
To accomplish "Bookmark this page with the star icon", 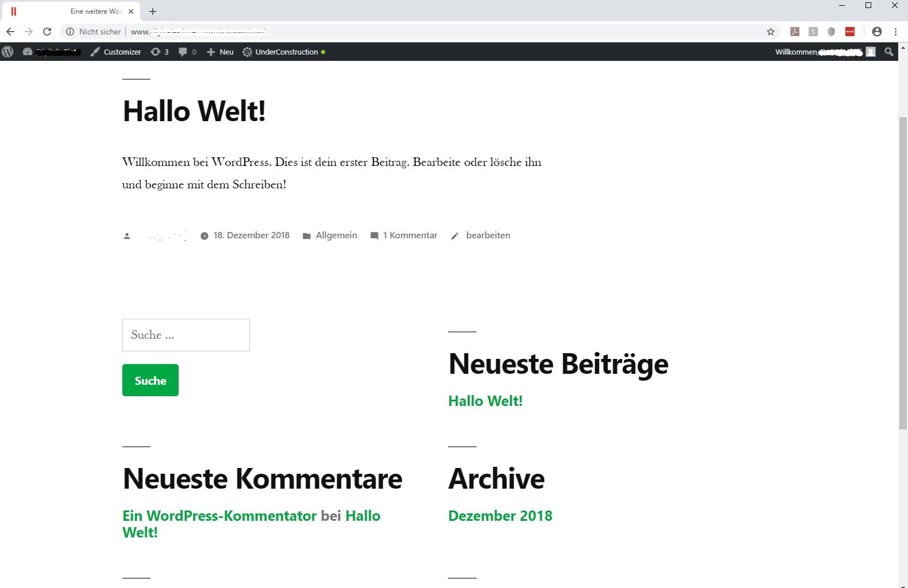I will [771, 32].
